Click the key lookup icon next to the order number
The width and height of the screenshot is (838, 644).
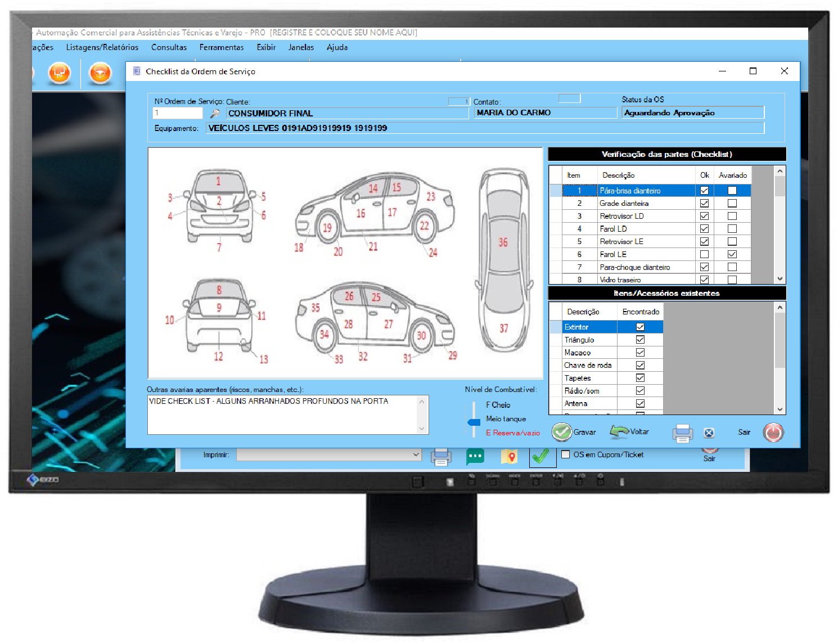215,112
